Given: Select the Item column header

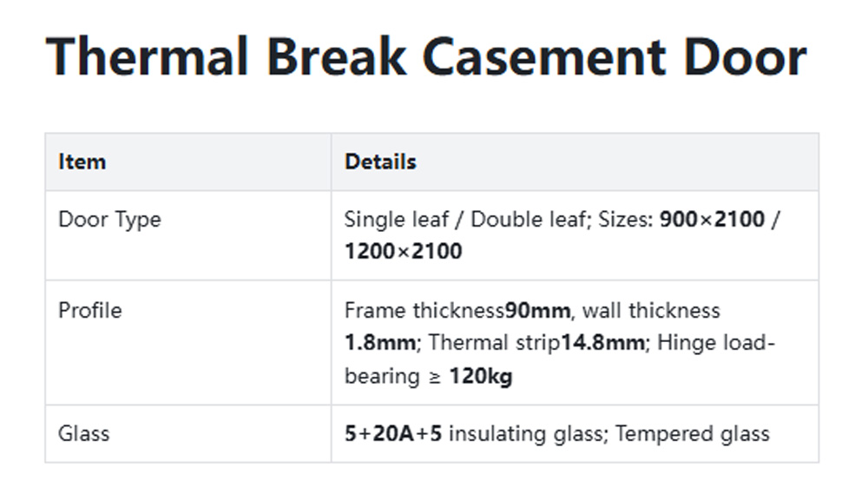Looking at the screenshot, I should coord(82,161).
